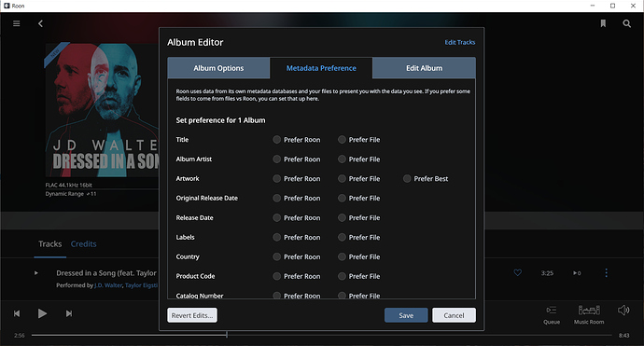This screenshot has width=644, height=346.
Task: Click the FLAC 44.1kHz 16bit format text
Action: coord(68,185)
